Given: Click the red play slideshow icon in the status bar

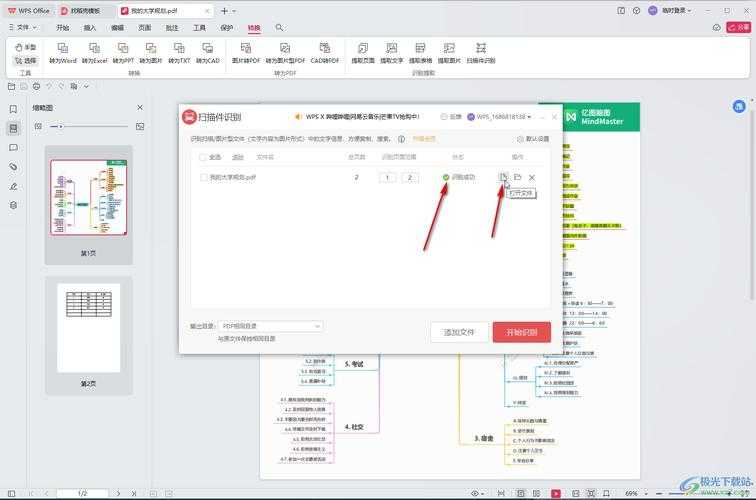Looking at the screenshot, I should point(556,493).
